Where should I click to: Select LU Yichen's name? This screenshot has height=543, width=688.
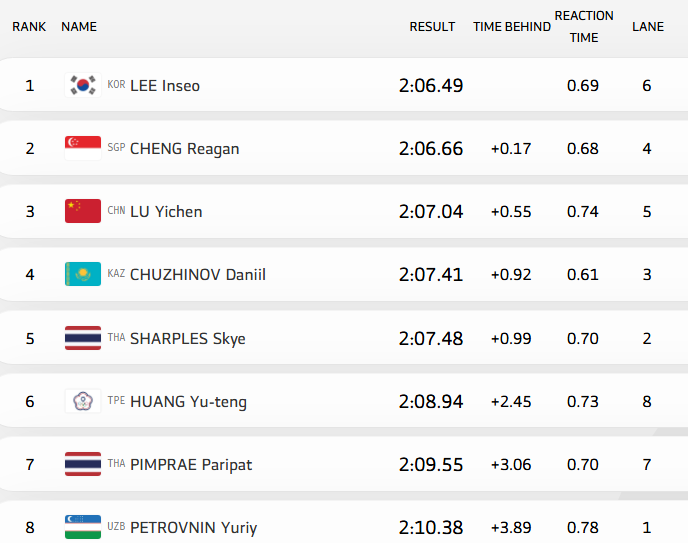tap(166, 212)
